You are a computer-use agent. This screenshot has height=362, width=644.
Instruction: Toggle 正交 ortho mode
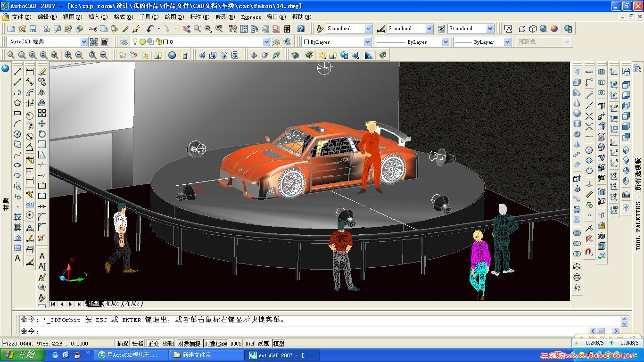click(153, 344)
